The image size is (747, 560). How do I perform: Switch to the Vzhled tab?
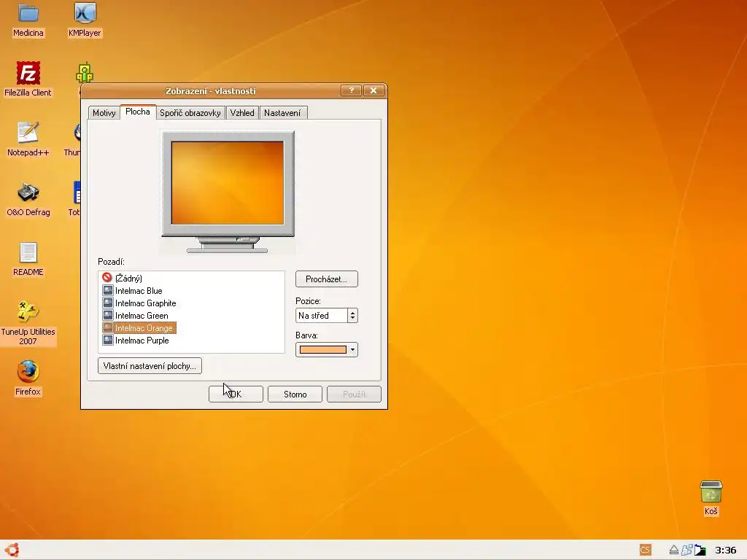click(x=242, y=113)
